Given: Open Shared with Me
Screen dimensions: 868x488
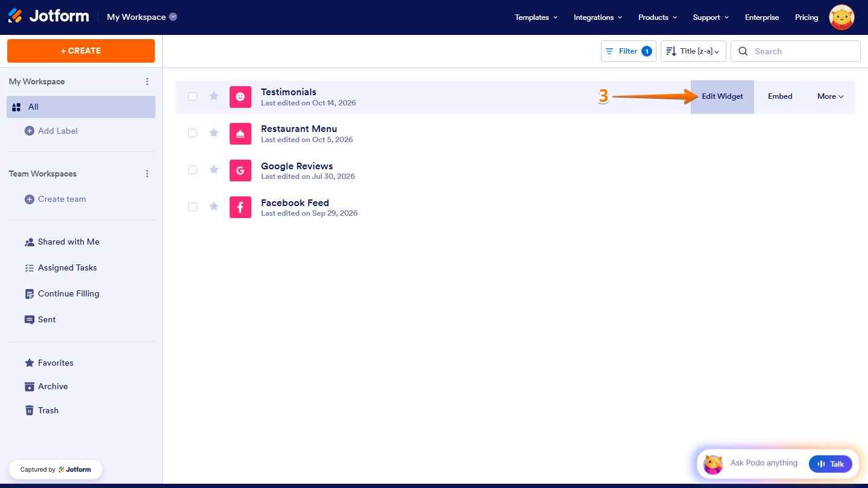Looking at the screenshot, I should coord(61,242).
